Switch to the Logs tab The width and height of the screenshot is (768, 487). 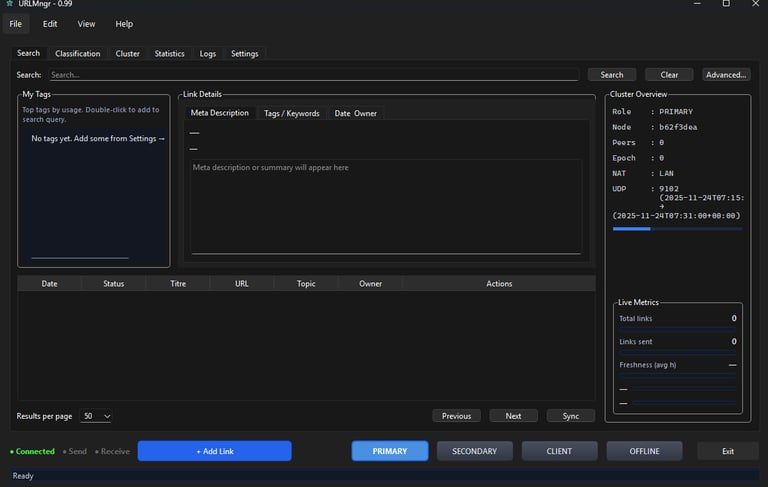(208, 53)
